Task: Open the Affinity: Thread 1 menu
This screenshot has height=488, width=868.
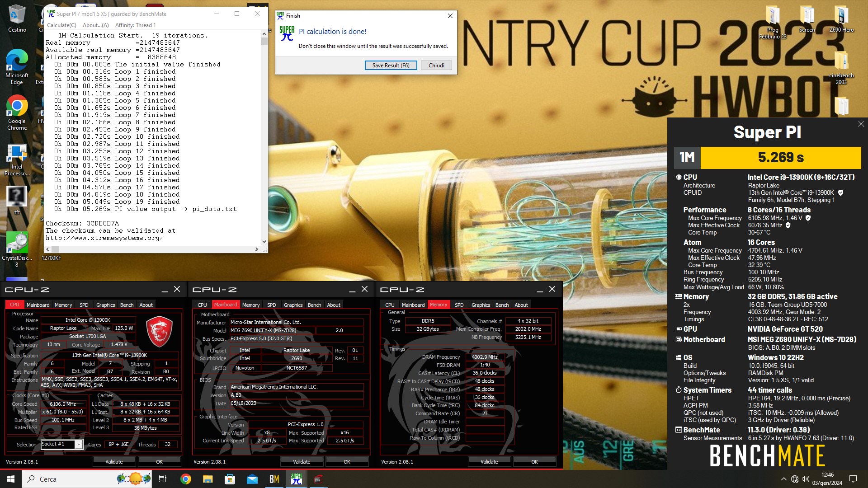Action: pyautogui.click(x=135, y=25)
